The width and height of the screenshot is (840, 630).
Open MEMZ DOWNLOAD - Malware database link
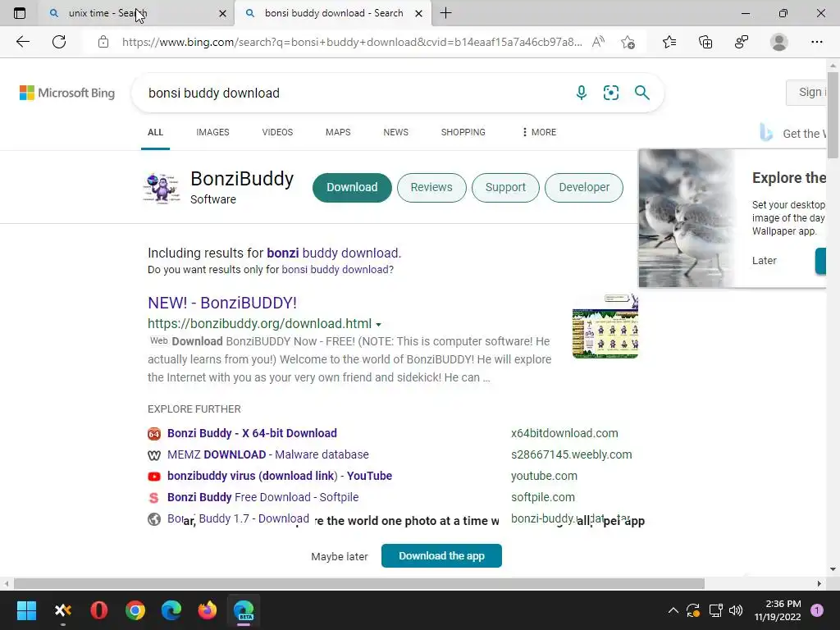coord(268,454)
